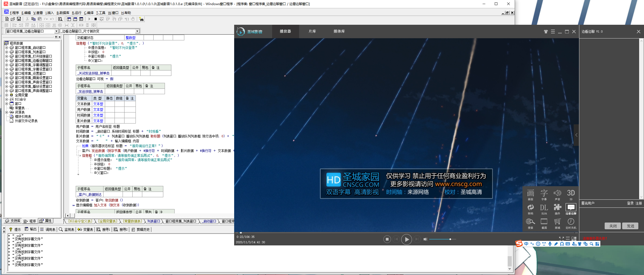Open the DLNA casting icon
This screenshot has height=275, width=644.
(544, 209)
